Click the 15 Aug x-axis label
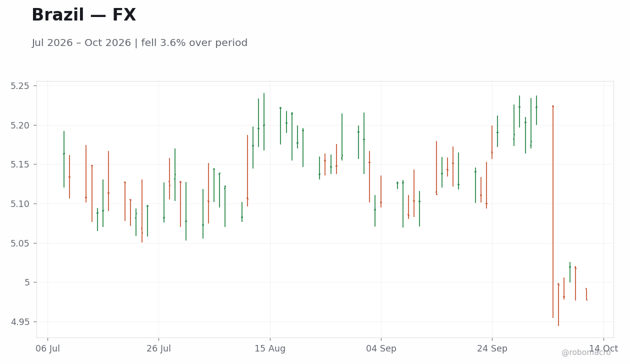 click(270, 348)
